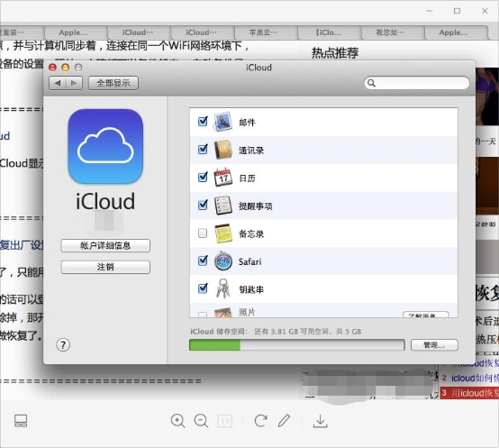Uncheck the 通讯录 checkbox

click(203, 149)
